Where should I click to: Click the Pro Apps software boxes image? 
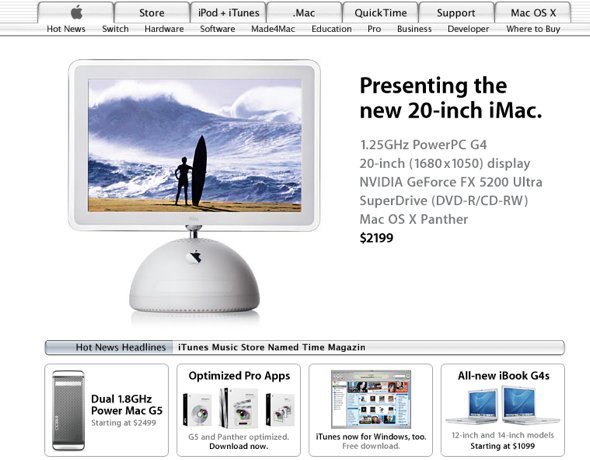[x=239, y=408]
